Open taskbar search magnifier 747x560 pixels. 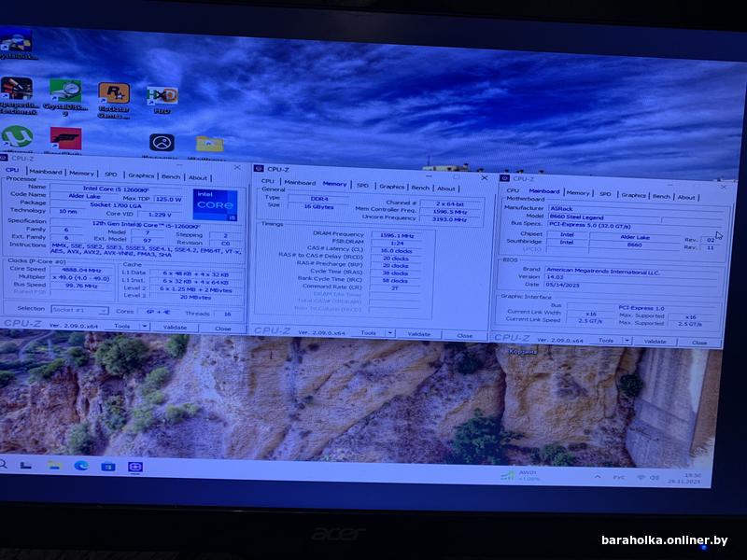[x=3, y=463]
